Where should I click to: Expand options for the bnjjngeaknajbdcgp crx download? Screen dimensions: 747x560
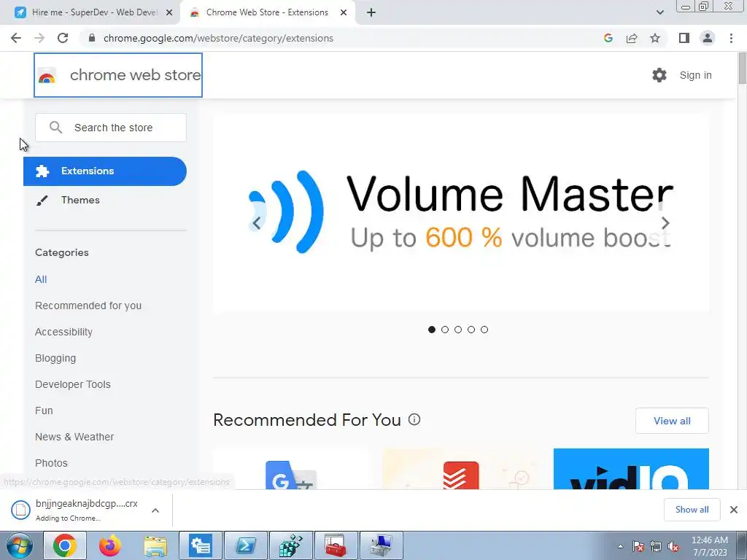[155, 510]
